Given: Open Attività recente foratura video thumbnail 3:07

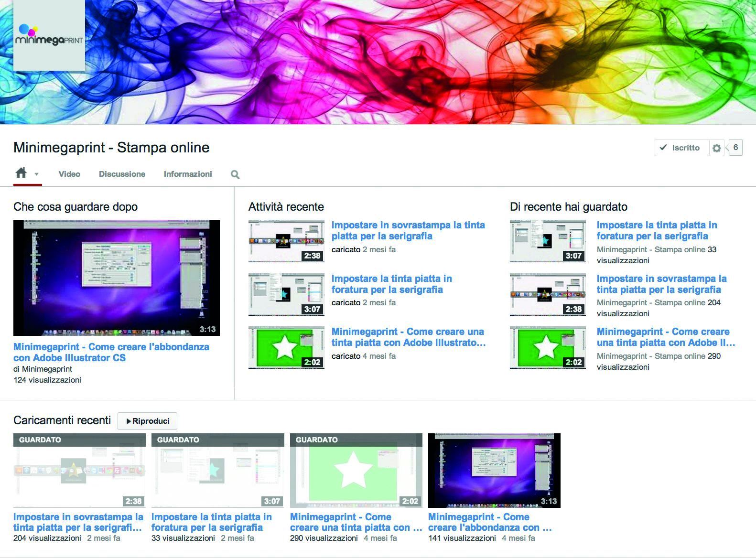Looking at the screenshot, I should click(x=286, y=294).
